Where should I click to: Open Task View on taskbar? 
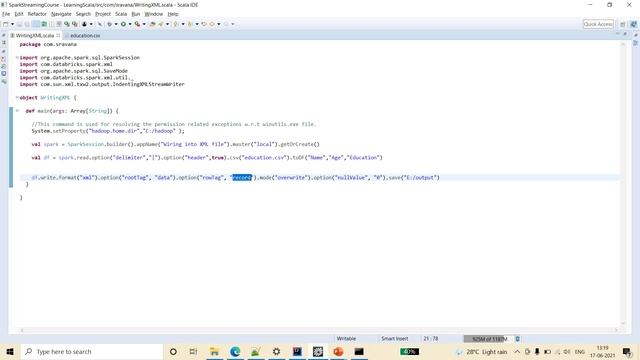[193, 351]
